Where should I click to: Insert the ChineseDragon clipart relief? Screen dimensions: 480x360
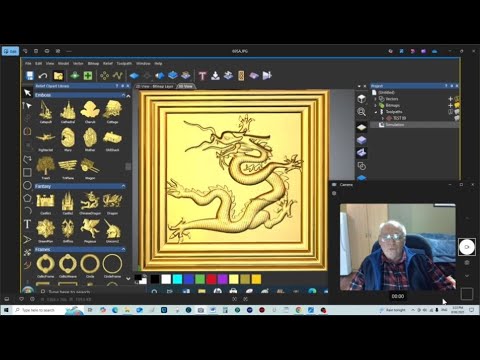click(x=90, y=203)
